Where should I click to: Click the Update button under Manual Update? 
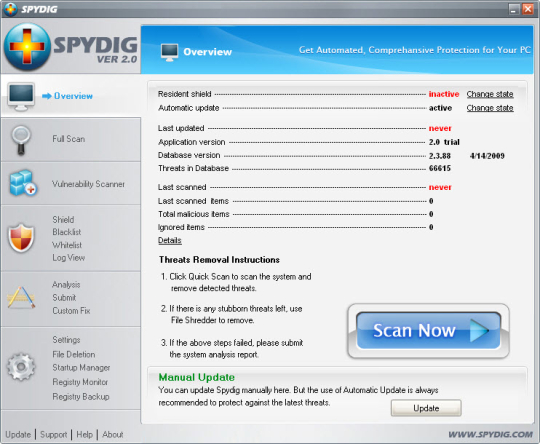pos(426,408)
